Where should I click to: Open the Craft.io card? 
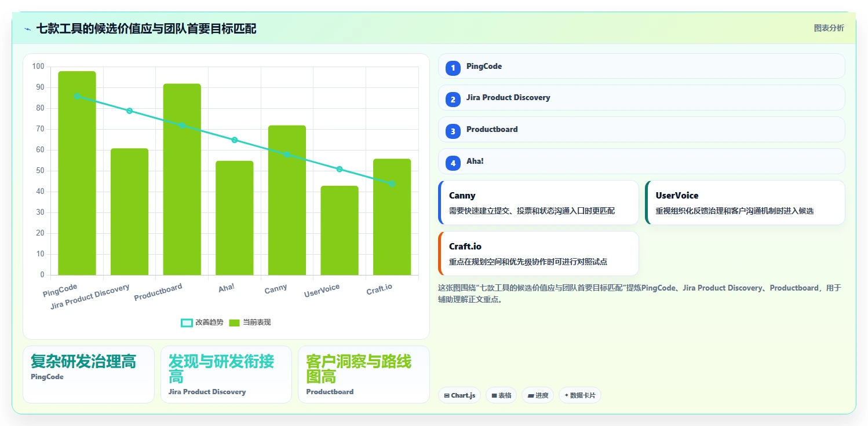click(538, 254)
